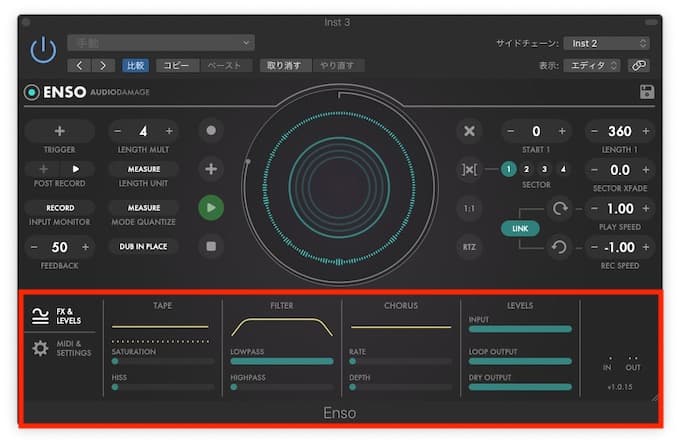Click the 取り消す undo button

click(285, 66)
